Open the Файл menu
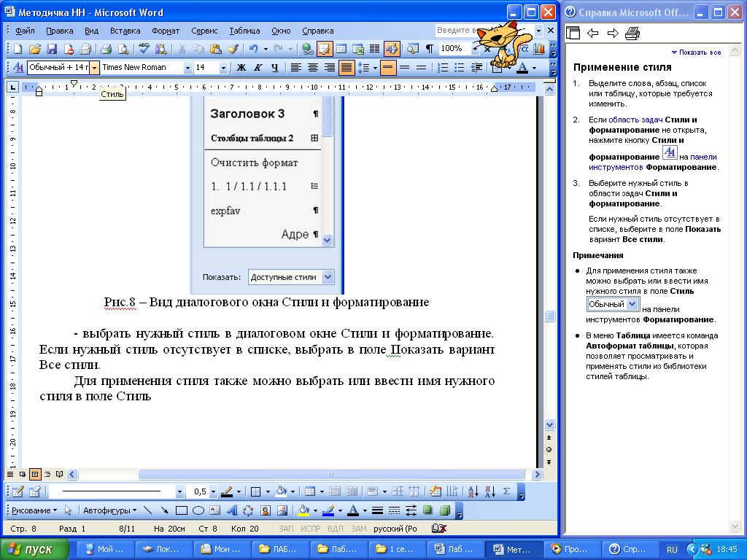Screen dimensions: 747x560 tap(25, 31)
